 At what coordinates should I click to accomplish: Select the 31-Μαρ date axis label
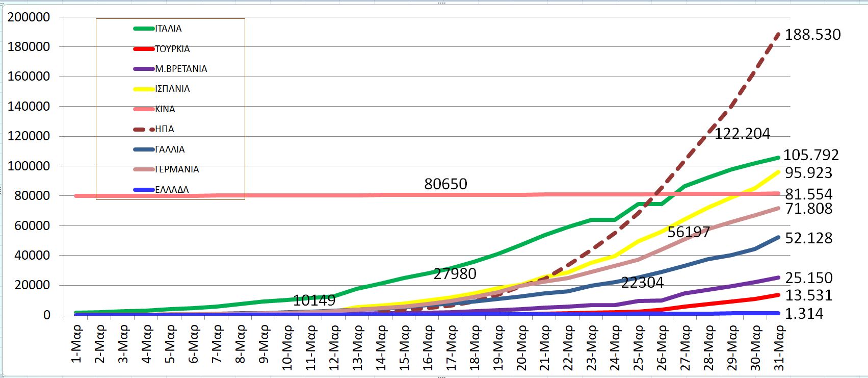[x=779, y=348]
